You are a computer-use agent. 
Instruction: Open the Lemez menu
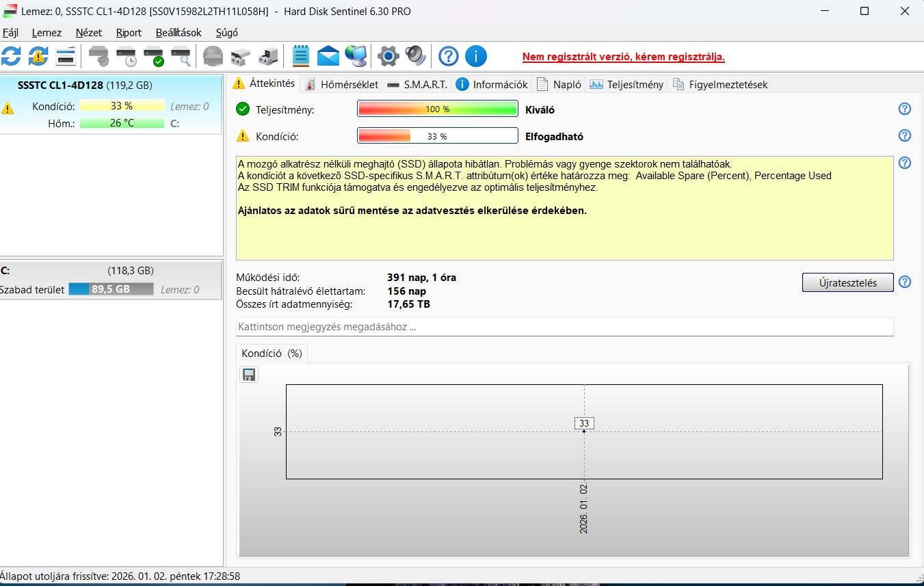(47, 32)
